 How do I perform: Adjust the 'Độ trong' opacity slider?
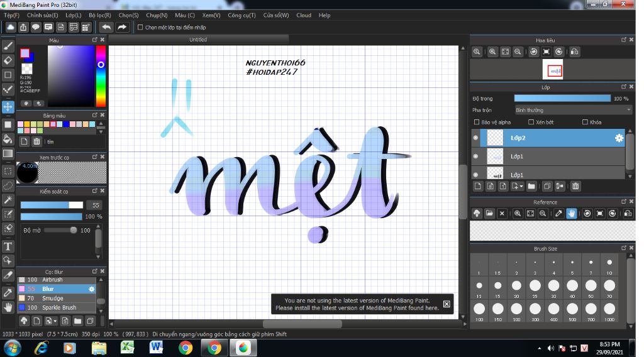562,99
